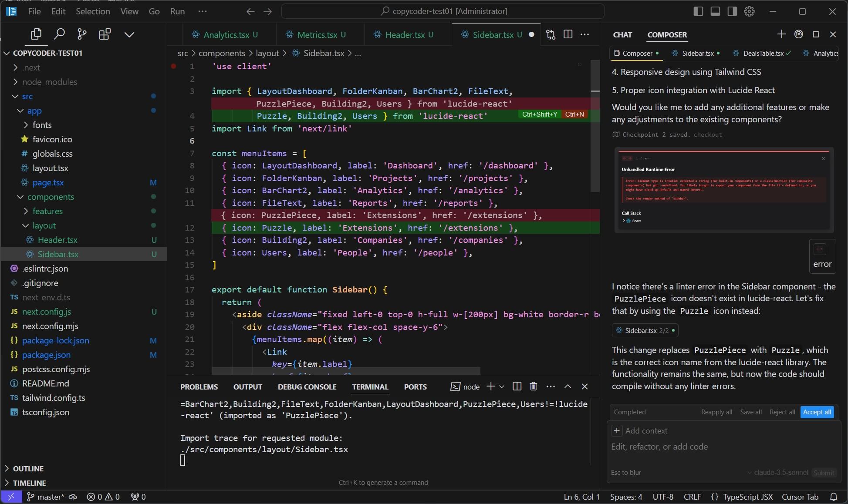Click the command center search box

click(443, 11)
